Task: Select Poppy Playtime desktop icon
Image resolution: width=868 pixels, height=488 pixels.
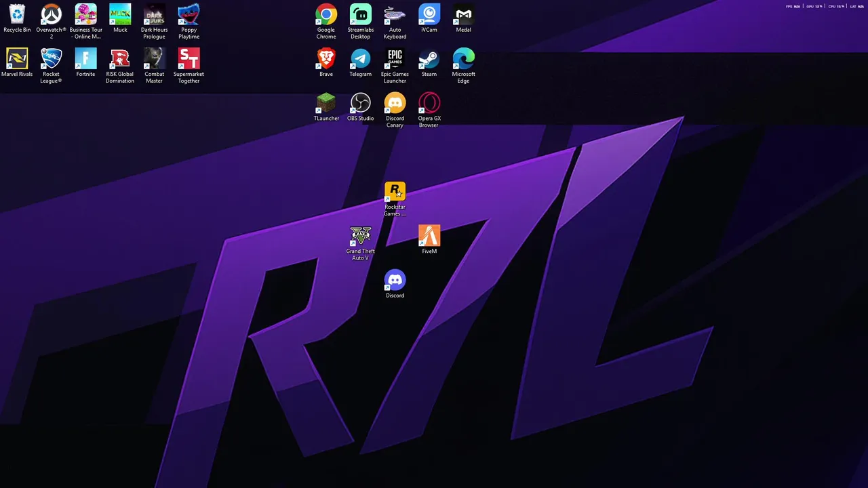Action: coord(189,22)
